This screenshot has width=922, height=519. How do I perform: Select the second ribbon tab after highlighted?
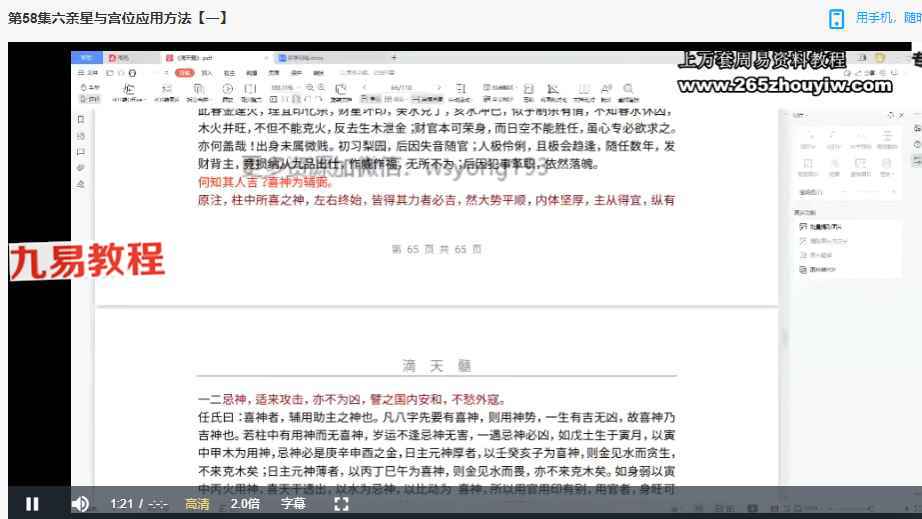point(229,73)
